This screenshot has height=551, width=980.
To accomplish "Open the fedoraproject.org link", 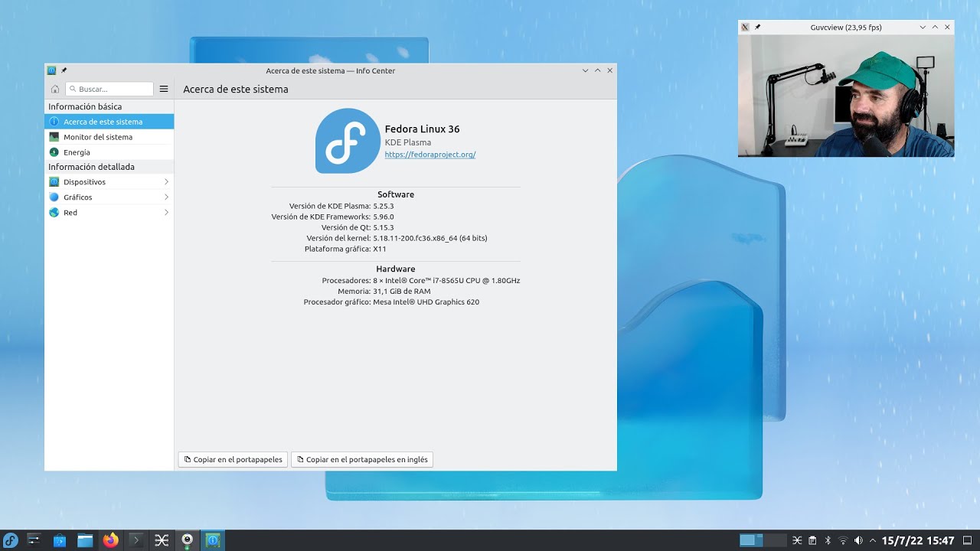I will pos(430,155).
